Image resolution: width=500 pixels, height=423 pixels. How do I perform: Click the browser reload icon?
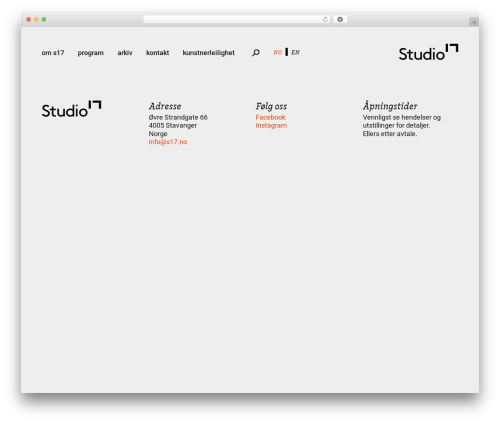click(325, 19)
